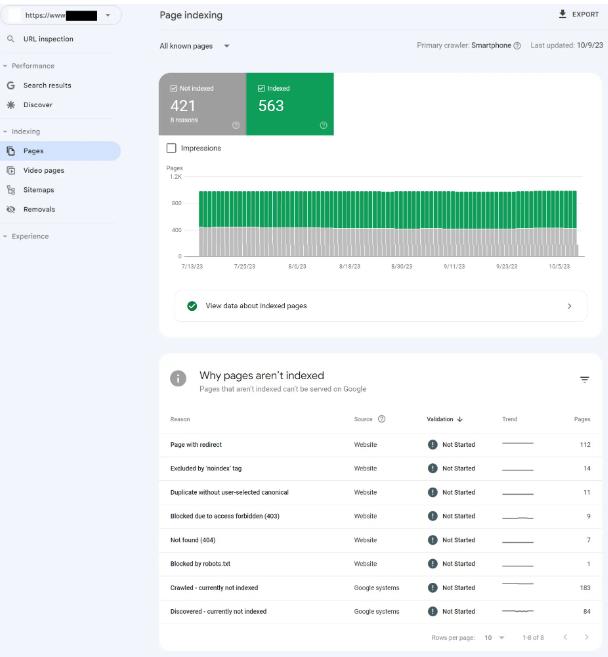Collapse the Performance section

pos(28,66)
